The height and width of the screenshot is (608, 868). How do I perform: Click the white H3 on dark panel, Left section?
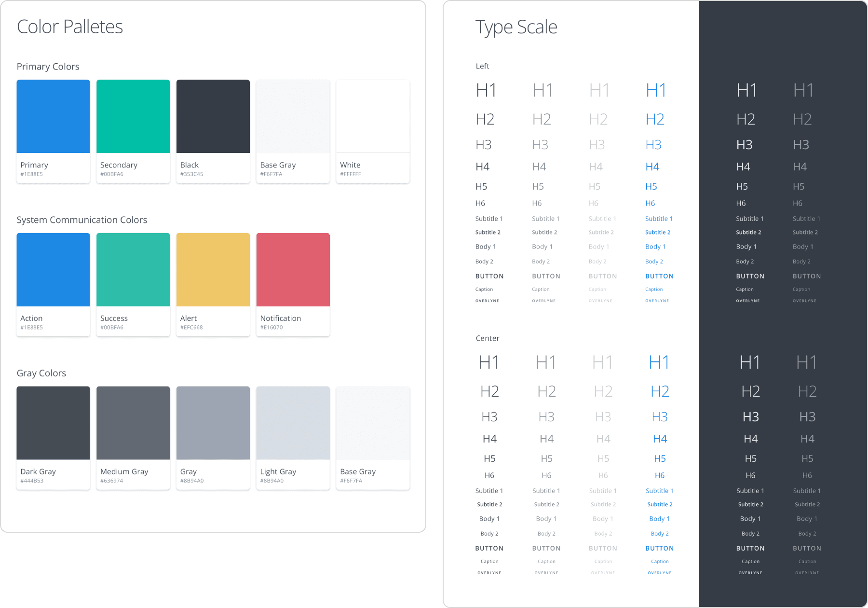pyautogui.click(x=744, y=145)
